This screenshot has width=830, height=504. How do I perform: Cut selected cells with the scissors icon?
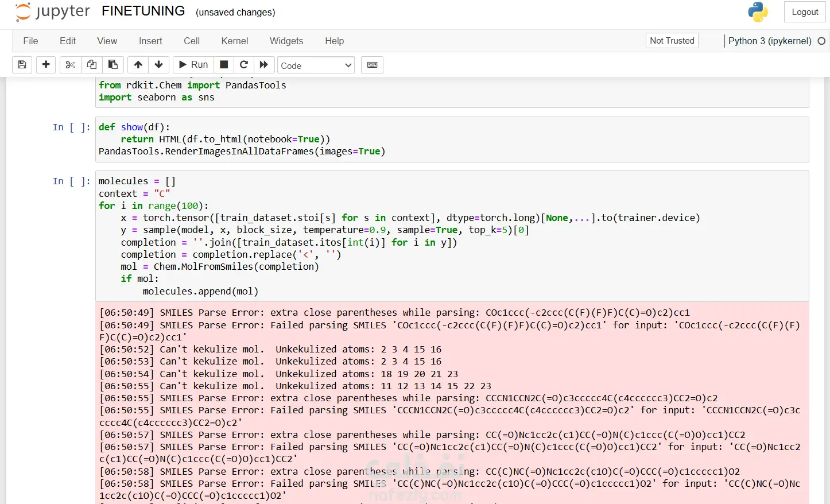(x=71, y=65)
